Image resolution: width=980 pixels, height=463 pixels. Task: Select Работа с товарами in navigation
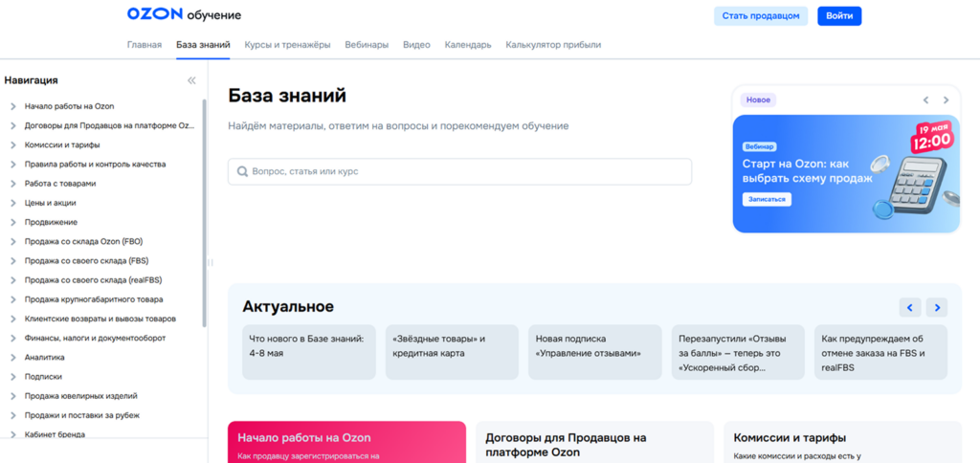tap(60, 184)
